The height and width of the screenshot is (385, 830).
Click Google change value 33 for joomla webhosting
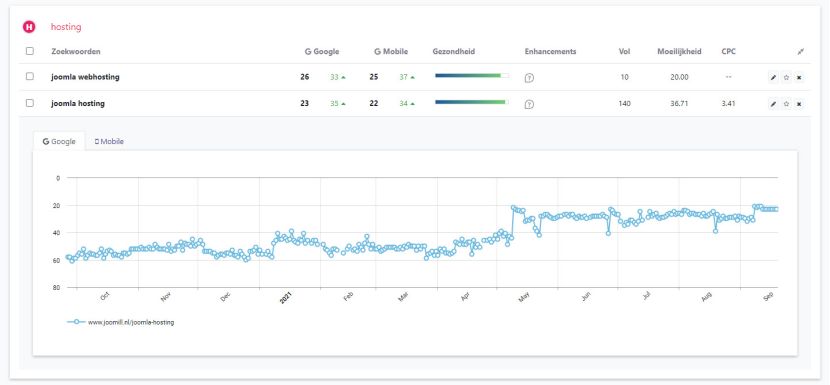point(334,77)
